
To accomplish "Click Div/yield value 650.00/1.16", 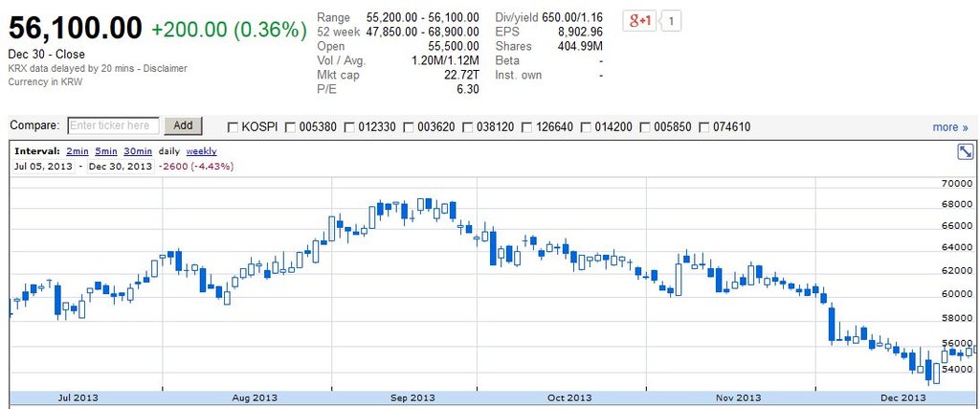I will tap(572, 17).
